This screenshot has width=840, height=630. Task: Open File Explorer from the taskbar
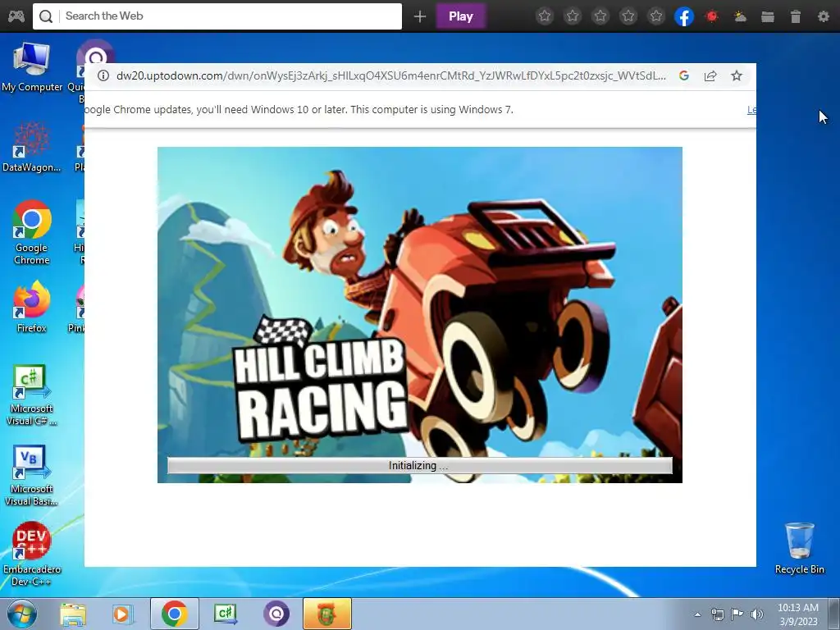click(73, 614)
